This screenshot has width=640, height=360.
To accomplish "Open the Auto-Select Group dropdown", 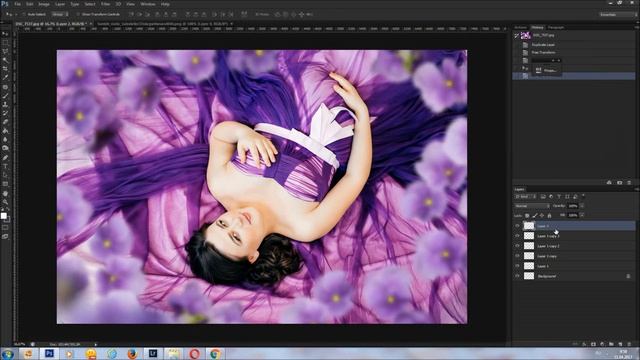I will pos(60,14).
